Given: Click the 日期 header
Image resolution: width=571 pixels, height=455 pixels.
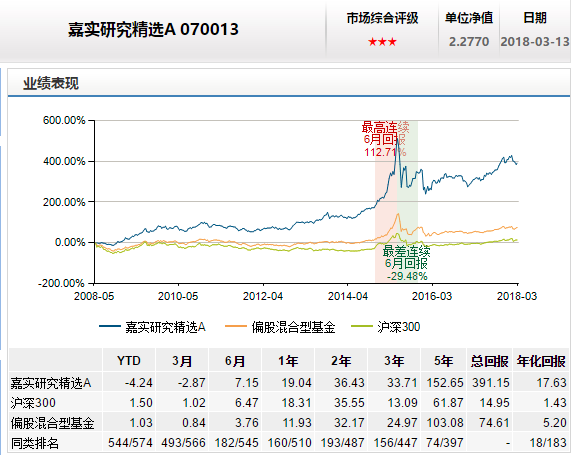Looking at the screenshot, I should tap(535, 18).
